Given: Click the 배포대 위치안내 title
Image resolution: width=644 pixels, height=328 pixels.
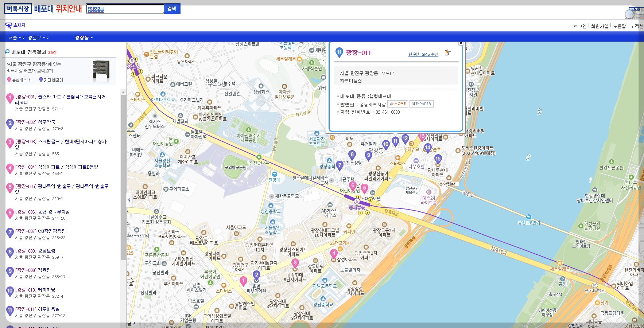Looking at the screenshot, I should coord(58,9).
